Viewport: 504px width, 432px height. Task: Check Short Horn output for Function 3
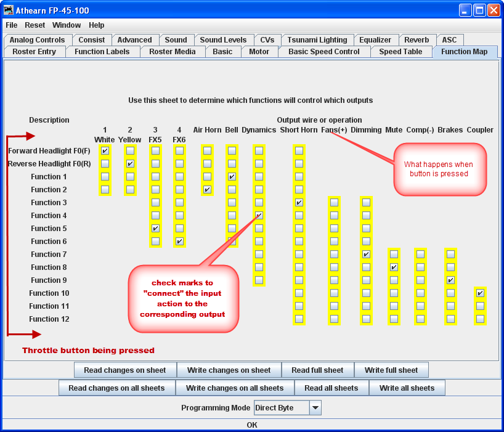(299, 202)
